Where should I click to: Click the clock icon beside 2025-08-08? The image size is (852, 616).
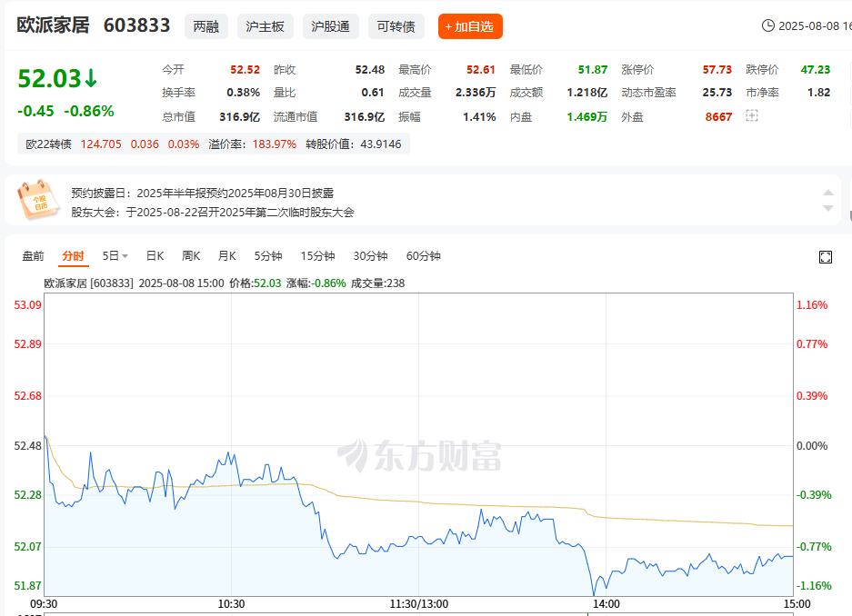point(767,25)
